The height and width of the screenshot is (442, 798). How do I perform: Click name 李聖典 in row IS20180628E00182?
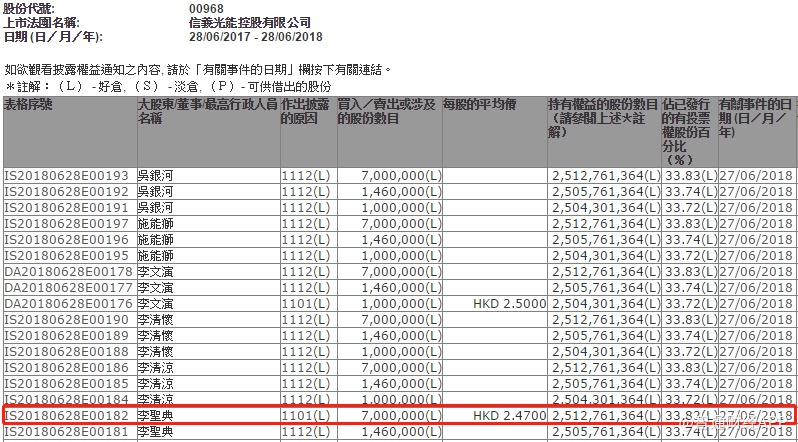(155, 416)
